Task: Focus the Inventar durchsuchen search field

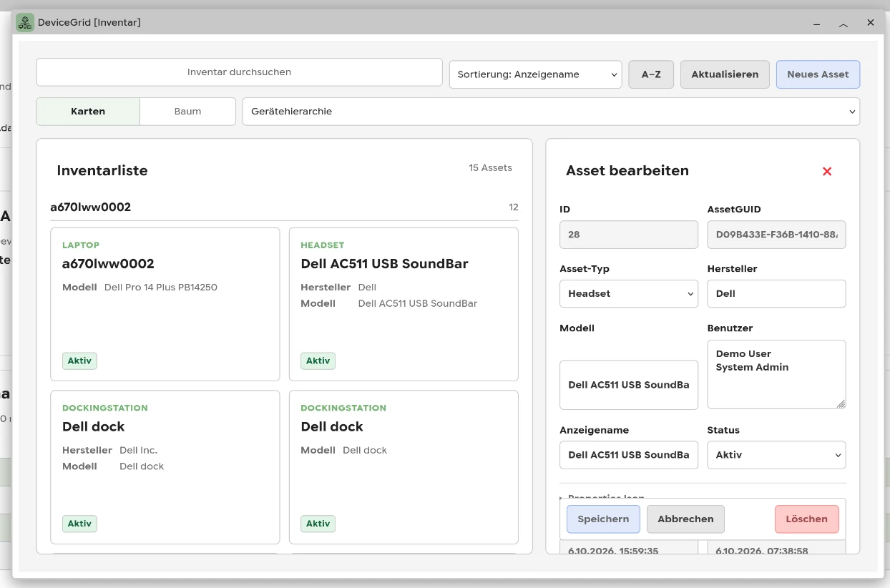Action: 239,72
